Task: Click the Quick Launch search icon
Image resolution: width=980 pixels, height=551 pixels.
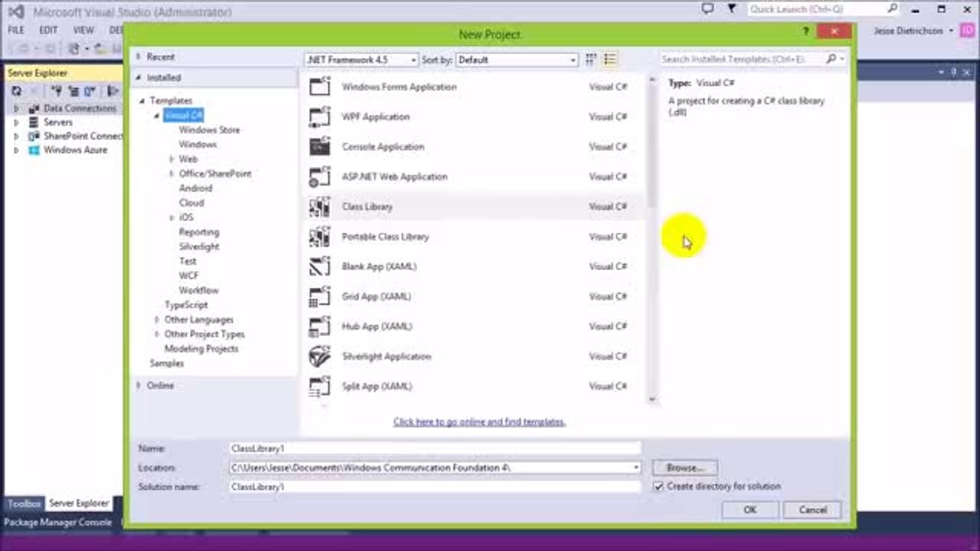Action: tap(892, 9)
